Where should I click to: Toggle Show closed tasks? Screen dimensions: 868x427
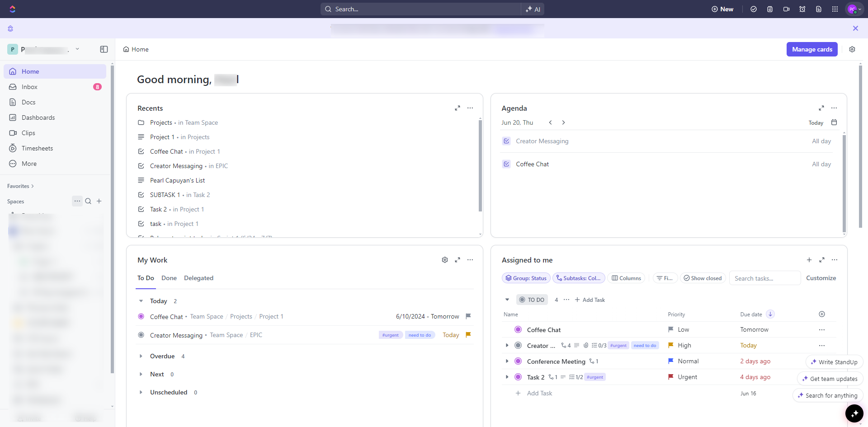[703, 278]
